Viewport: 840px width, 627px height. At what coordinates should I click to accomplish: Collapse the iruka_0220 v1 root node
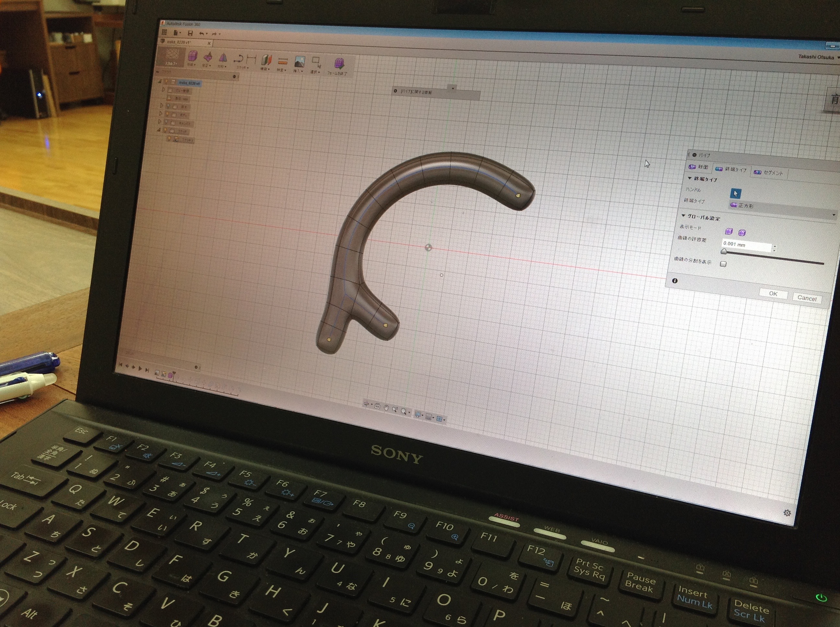coord(160,81)
